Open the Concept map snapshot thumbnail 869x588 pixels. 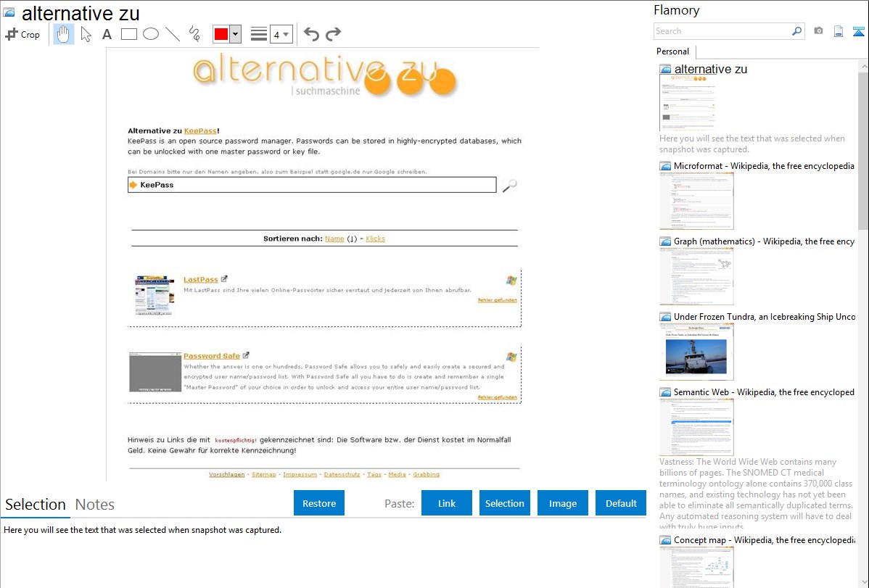click(696, 567)
